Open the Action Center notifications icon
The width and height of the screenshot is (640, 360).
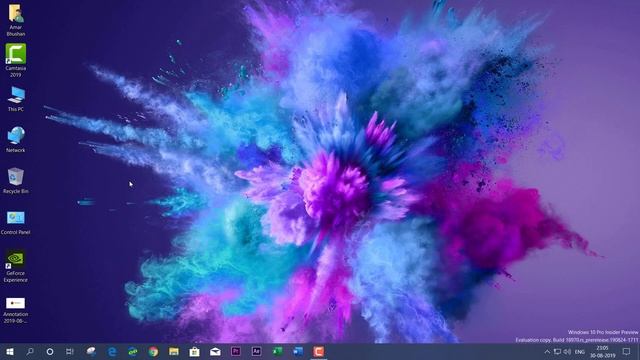pyautogui.click(x=627, y=351)
